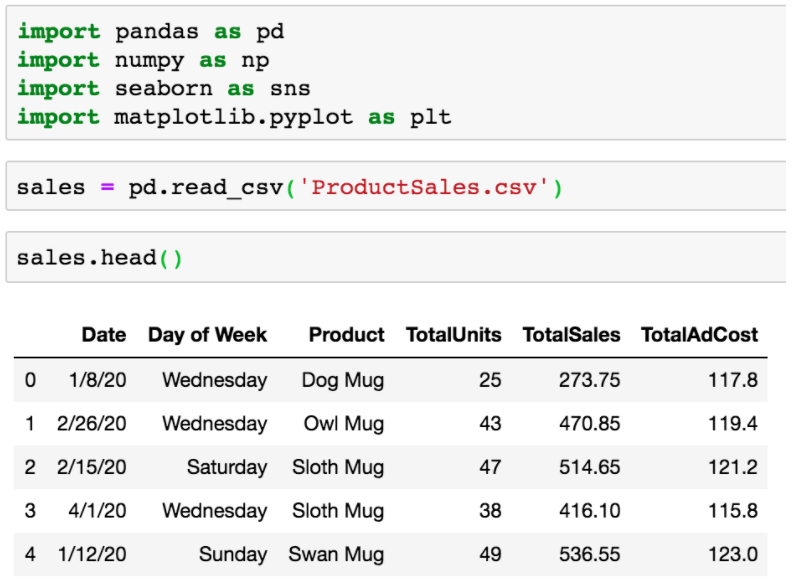Viewport: 792px width, 581px height.
Task: Click the Date column header
Action: coord(104,334)
